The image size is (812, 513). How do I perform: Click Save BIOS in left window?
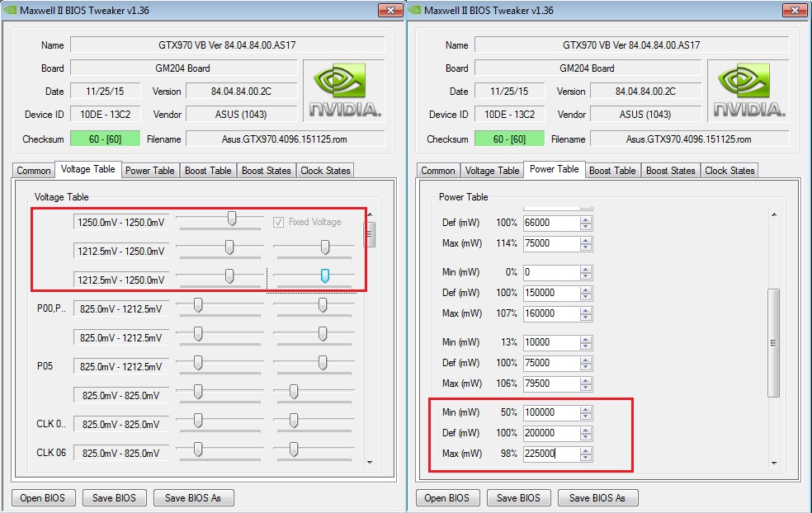pos(115,498)
